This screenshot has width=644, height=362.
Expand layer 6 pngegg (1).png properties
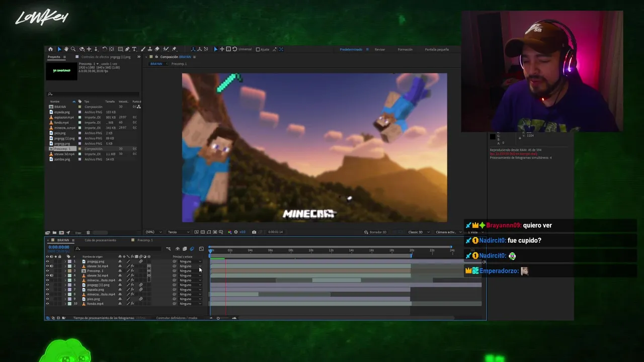[65, 285]
